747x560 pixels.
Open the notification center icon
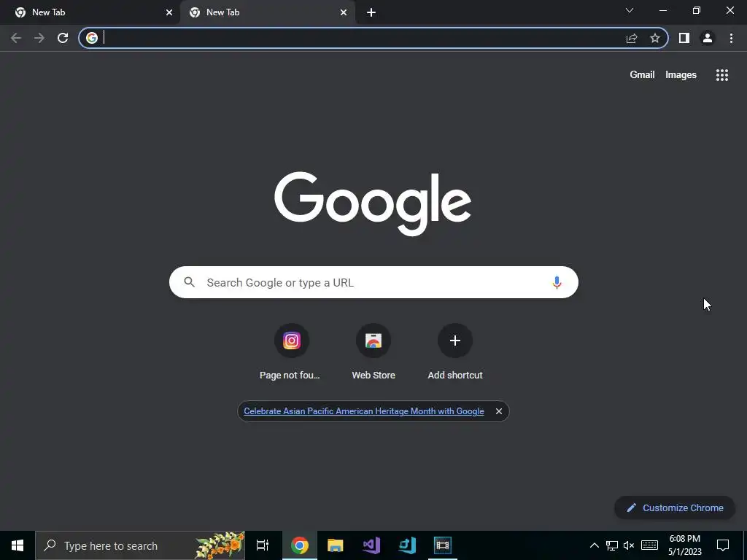click(723, 545)
